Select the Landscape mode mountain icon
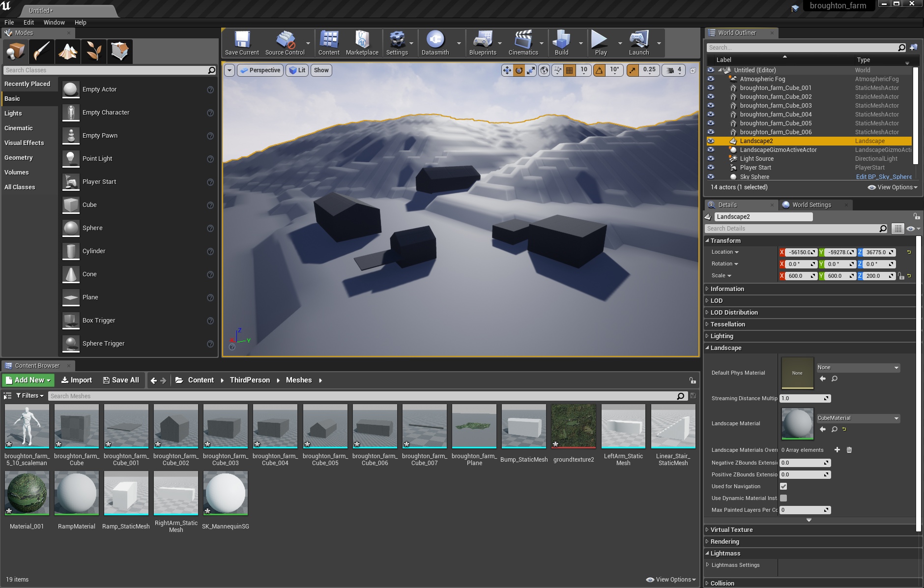 pyautogui.click(x=67, y=51)
